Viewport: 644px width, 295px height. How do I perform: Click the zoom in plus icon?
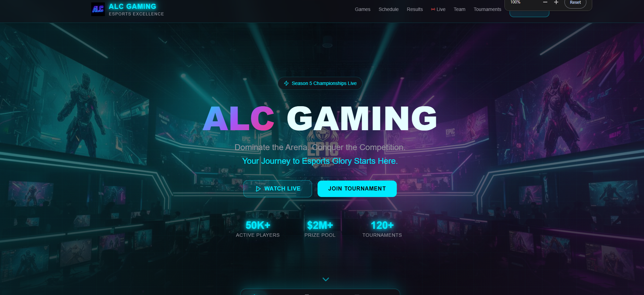(x=556, y=2)
